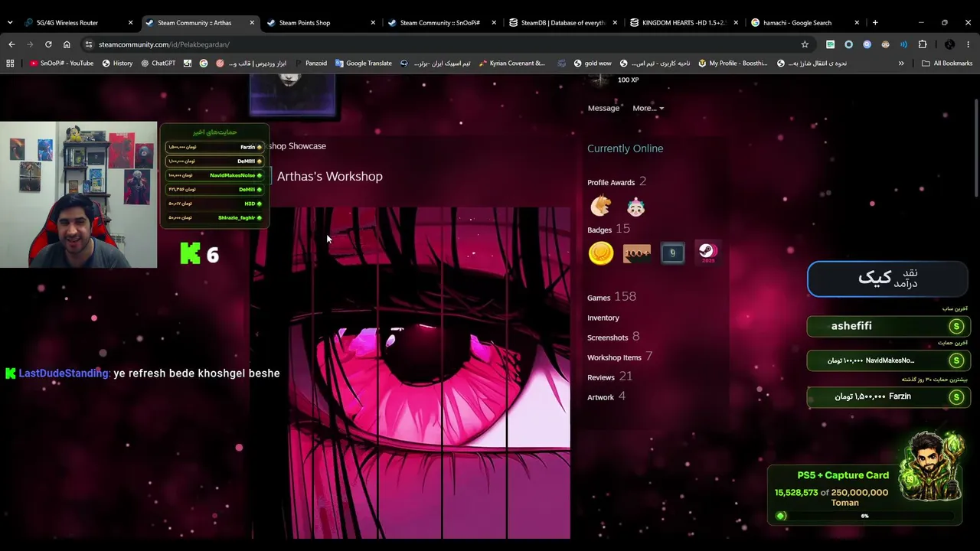Open the Badges list

[599, 230]
